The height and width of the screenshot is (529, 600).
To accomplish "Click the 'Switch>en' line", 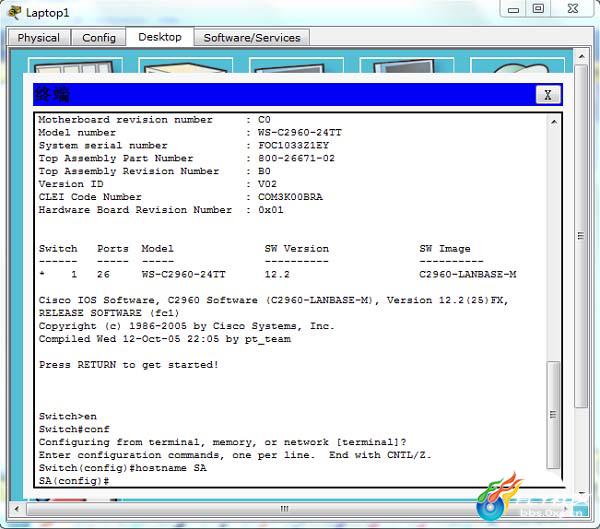I will 68,416.
